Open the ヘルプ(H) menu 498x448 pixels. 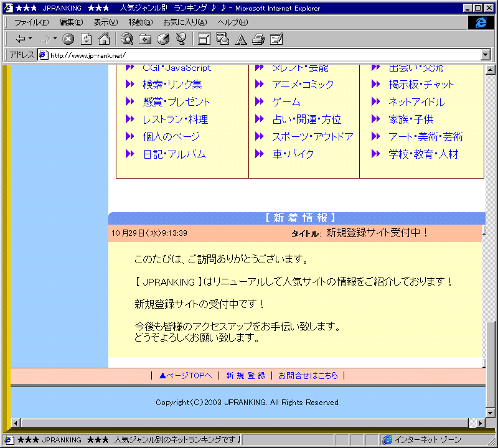(x=232, y=22)
